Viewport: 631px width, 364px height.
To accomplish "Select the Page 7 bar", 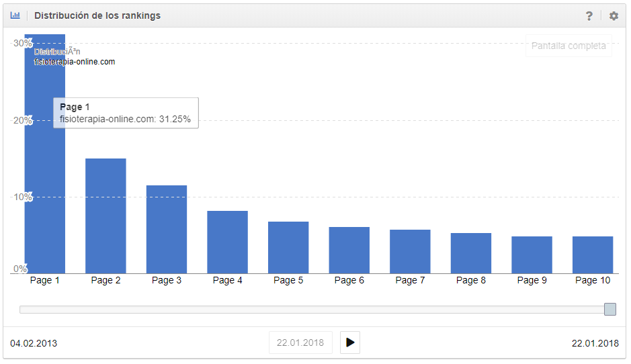I will [410, 252].
